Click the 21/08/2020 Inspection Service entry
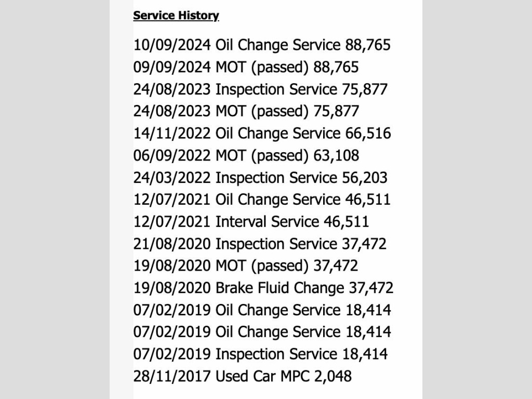 click(x=260, y=244)
